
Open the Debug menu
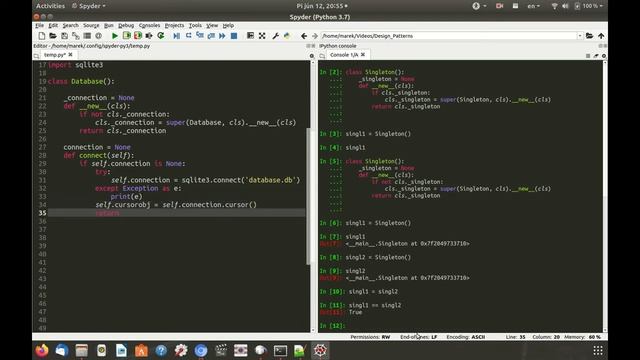(x=126, y=25)
